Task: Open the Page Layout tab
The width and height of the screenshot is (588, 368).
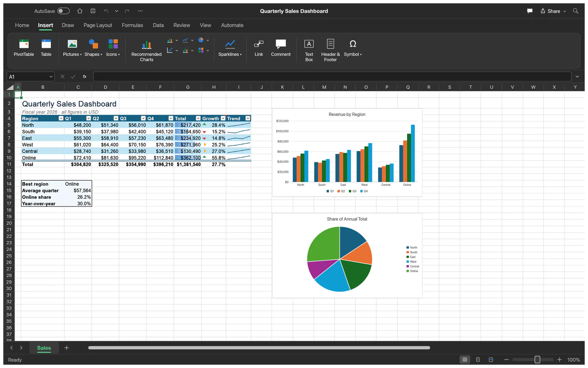Action: pyautogui.click(x=98, y=25)
